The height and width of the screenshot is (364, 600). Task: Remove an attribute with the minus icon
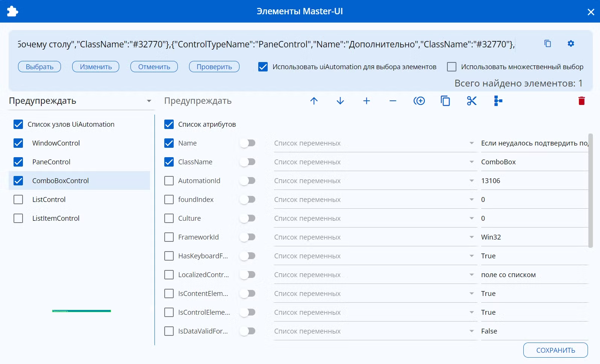pos(393,101)
